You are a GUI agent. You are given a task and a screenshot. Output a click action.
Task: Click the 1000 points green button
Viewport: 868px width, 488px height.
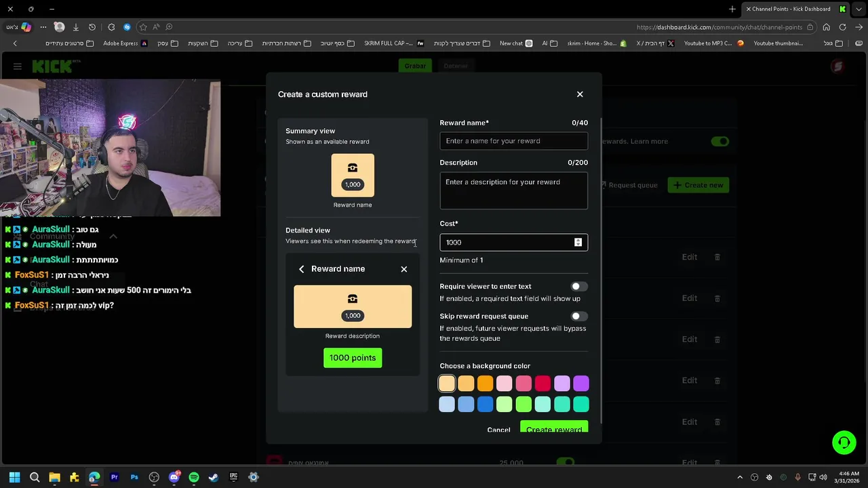point(353,358)
